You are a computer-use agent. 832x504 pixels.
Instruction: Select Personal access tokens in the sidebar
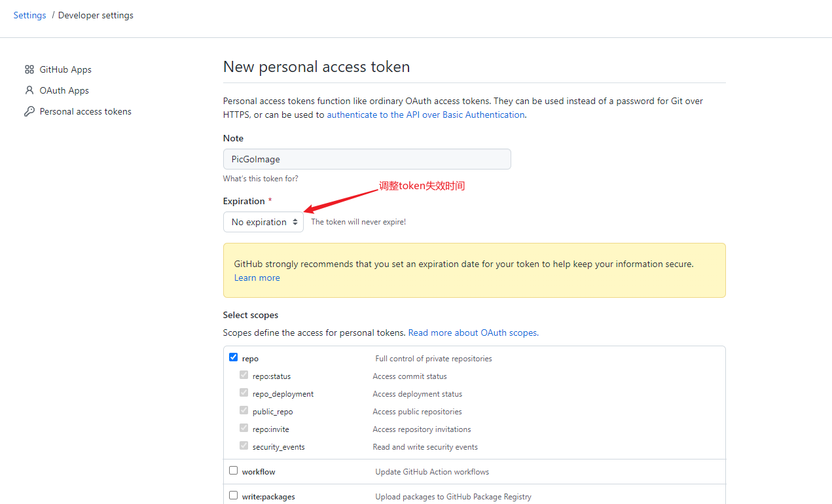[85, 111]
